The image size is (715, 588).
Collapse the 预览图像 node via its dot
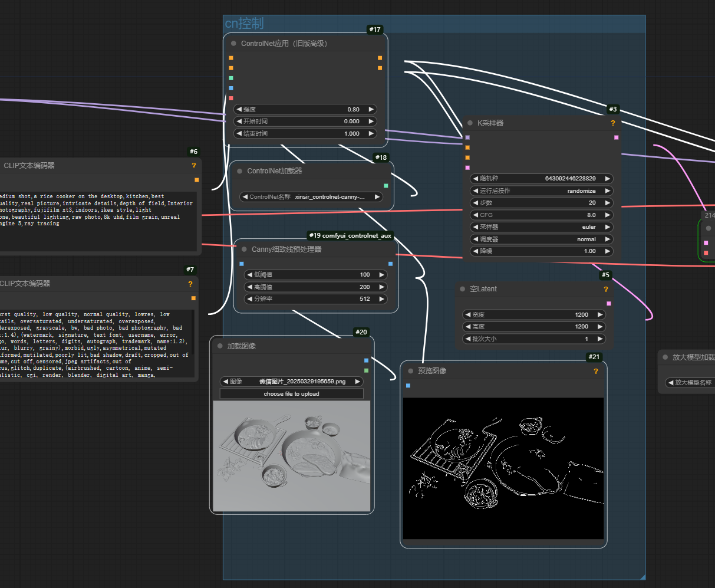coord(411,371)
